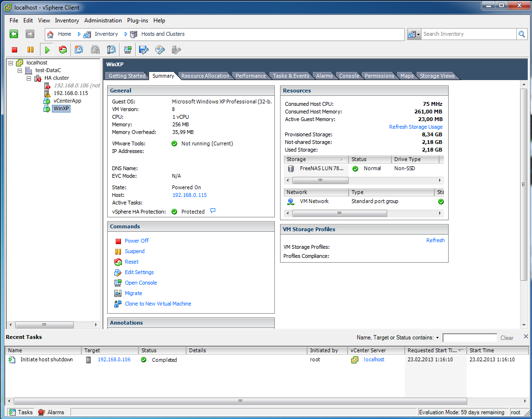Click the speech bubble icon beside Protected

point(213,211)
